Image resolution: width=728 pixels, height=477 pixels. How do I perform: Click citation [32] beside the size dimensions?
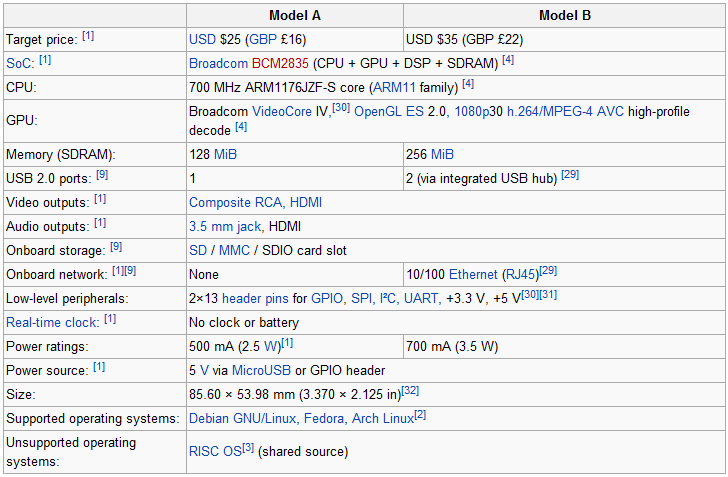pos(410,391)
